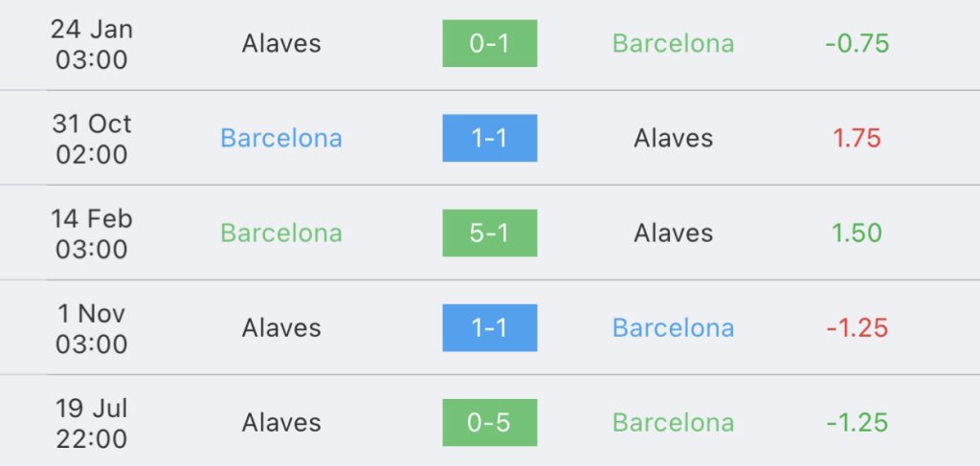Open Alaves team in 1 Nov row

tap(281, 328)
